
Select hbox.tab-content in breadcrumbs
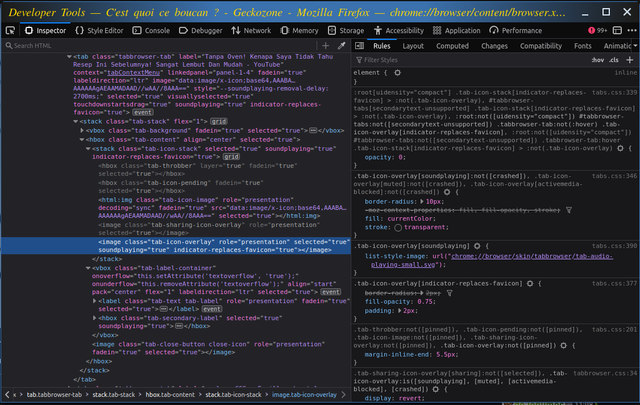(170, 395)
